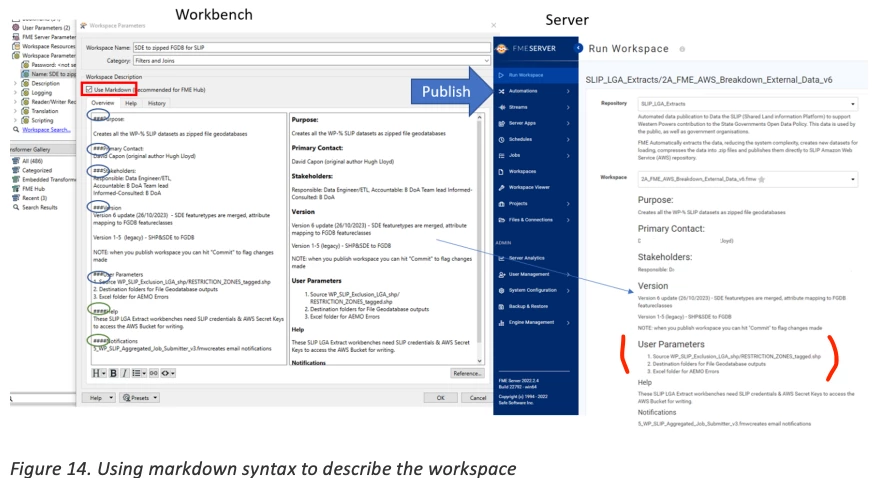Click the Cancel button

click(x=477, y=398)
